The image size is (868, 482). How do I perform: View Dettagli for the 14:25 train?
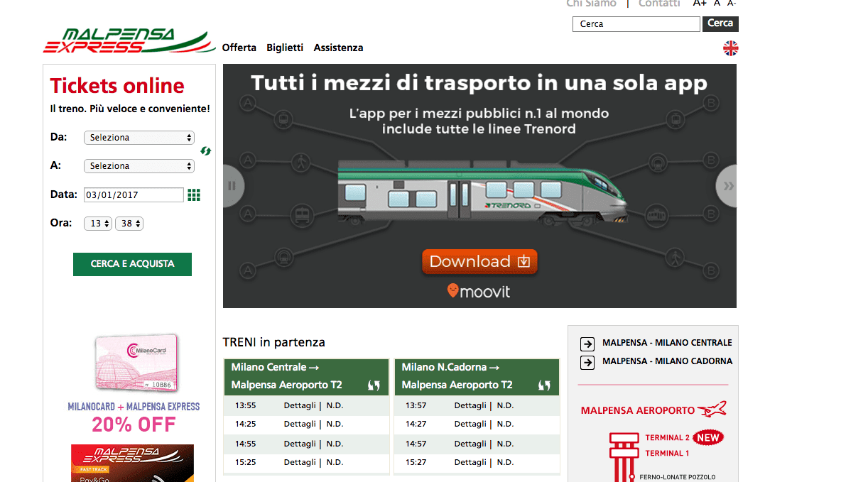300,425
